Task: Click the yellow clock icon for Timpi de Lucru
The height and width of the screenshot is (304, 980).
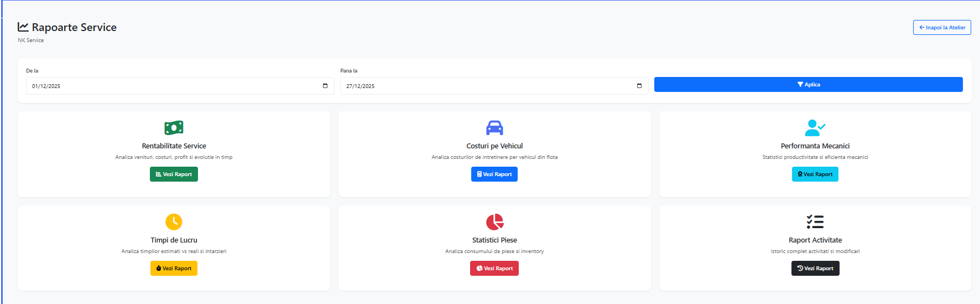Action: point(174,222)
